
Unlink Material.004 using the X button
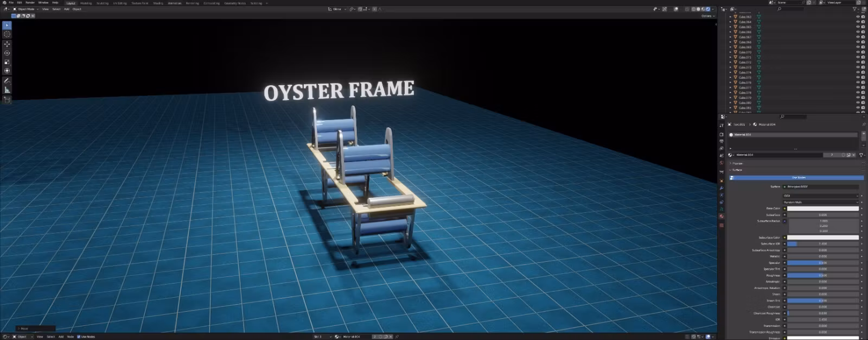point(853,155)
